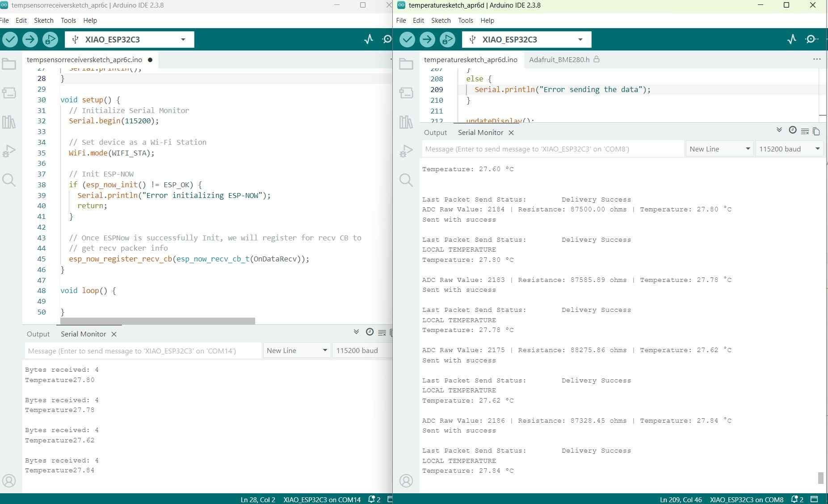The image size is (828, 504).
Task: Click code line 'Serial.begin(115200);'
Action: pyautogui.click(x=113, y=121)
